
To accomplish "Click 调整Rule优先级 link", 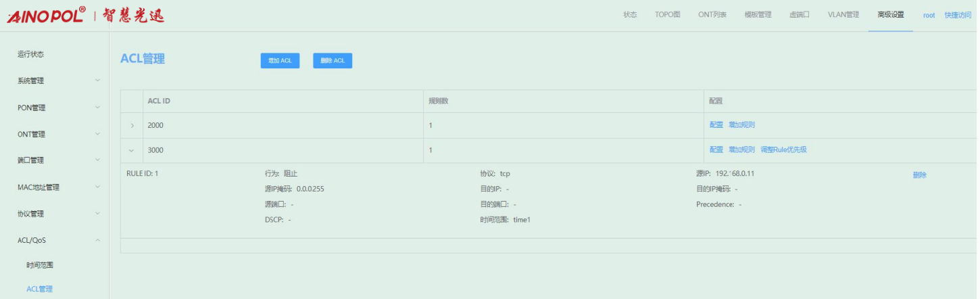I will click(783, 150).
